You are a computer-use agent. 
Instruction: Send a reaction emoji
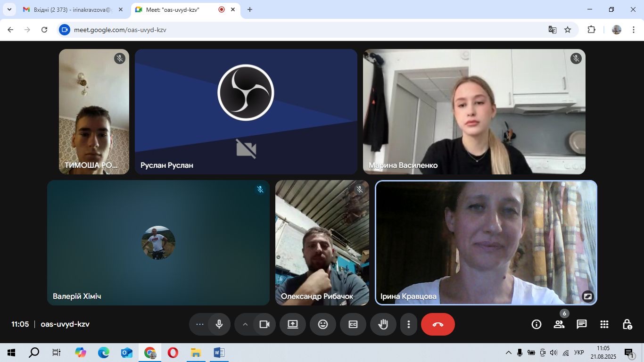pyautogui.click(x=323, y=324)
